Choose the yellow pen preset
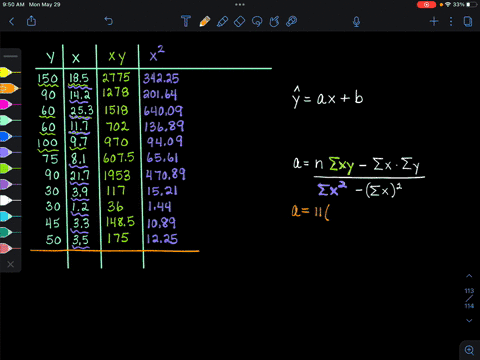Viewport: 480px width, 360px height. (10, 72)
